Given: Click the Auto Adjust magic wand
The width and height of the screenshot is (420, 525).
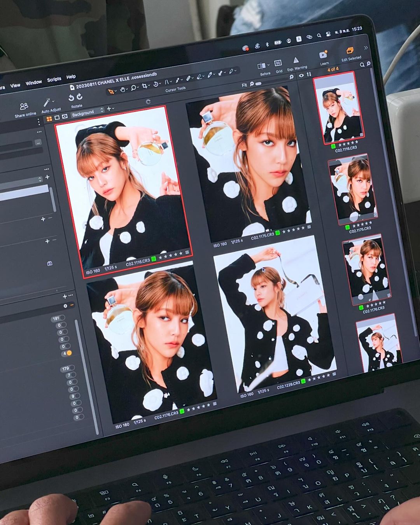Looking at the screenshot, I should tap(47, 102).
